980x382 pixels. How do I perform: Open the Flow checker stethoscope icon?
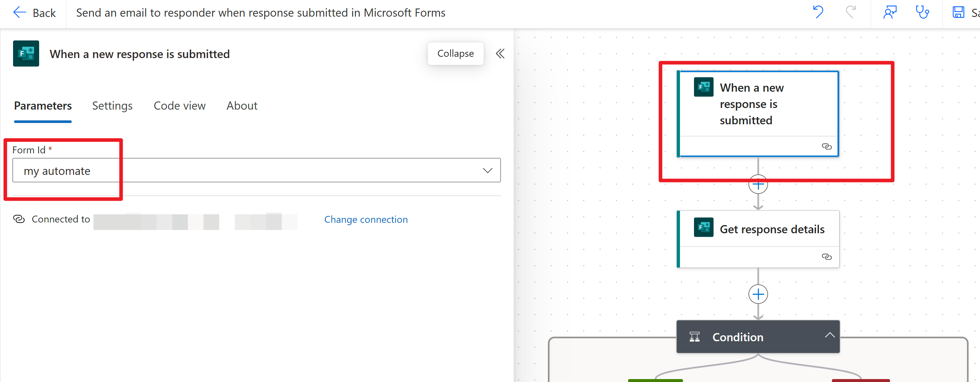tap(922, 12)
